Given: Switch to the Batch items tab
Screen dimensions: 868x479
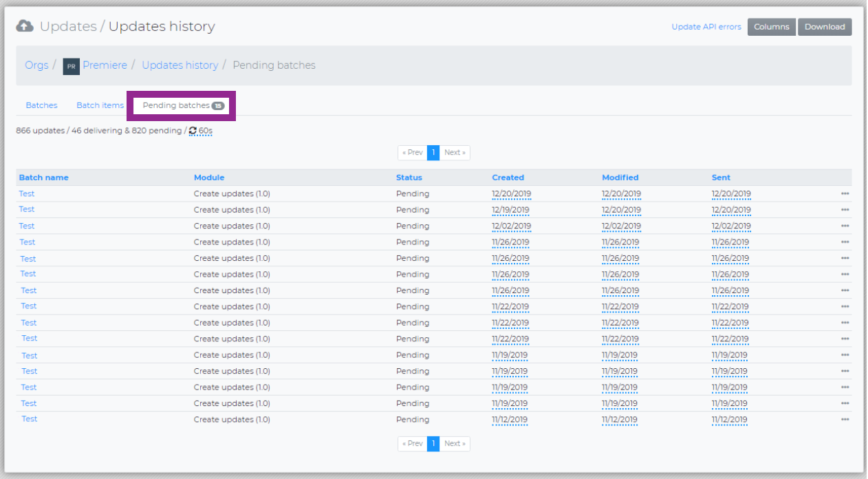Looking at the screenshot, I should pos(100,105).
